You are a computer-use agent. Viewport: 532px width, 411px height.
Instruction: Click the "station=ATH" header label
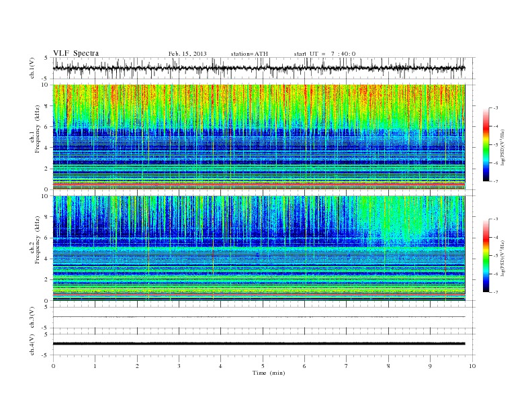click(x=249, y=54)
